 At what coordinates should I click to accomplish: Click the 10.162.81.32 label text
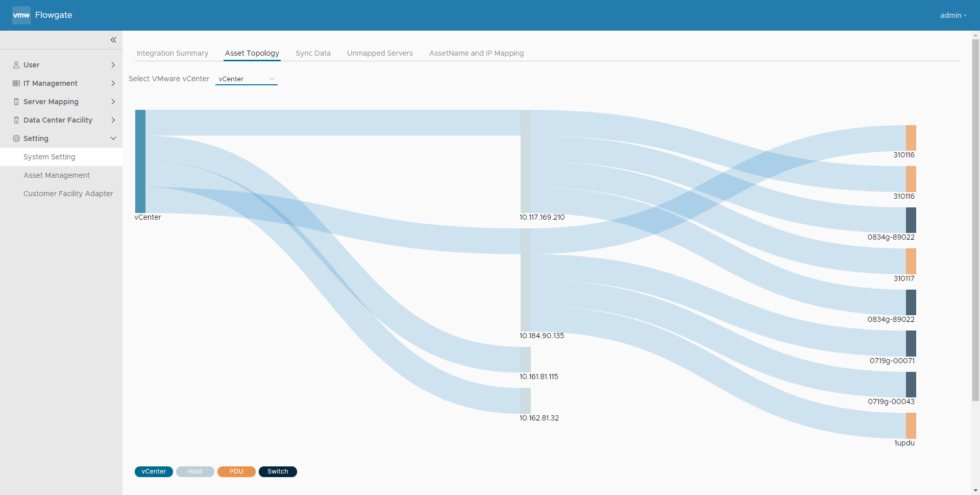pos(539,418)
